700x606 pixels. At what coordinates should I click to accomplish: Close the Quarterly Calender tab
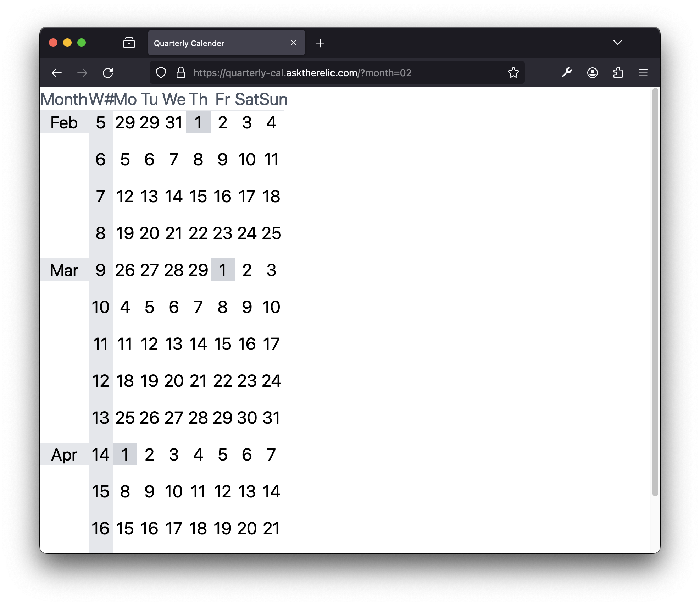[294, 43]
